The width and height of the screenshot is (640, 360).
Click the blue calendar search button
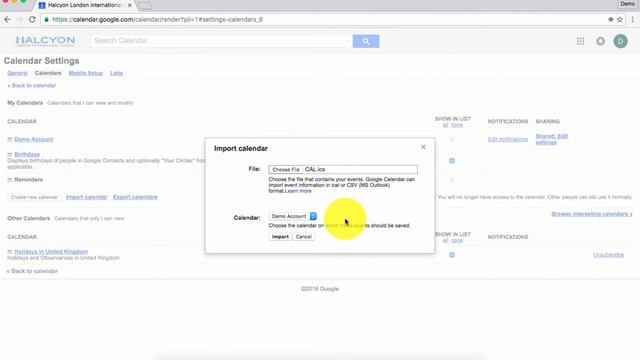click(366, 41)
